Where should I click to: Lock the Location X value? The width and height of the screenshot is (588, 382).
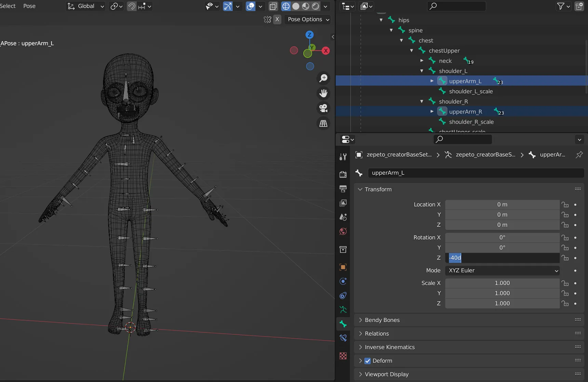(x=565, y=205)
